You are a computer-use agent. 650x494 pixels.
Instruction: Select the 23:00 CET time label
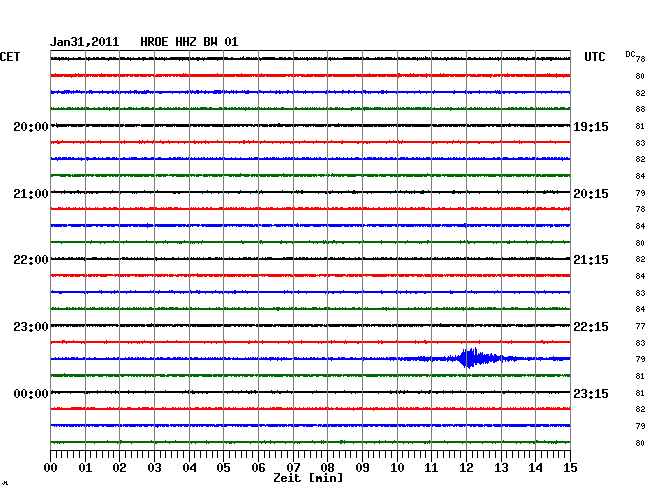pos(31,327)
